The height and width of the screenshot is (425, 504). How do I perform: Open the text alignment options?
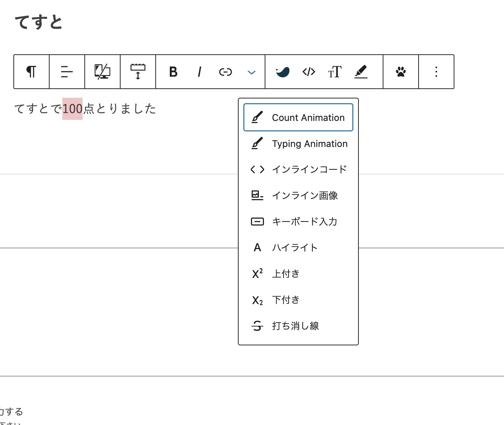click(x=67, y=72)
